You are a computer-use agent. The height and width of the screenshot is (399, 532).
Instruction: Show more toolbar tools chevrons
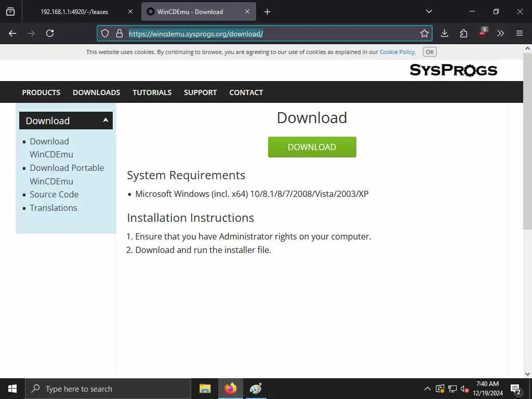point(500,33)
